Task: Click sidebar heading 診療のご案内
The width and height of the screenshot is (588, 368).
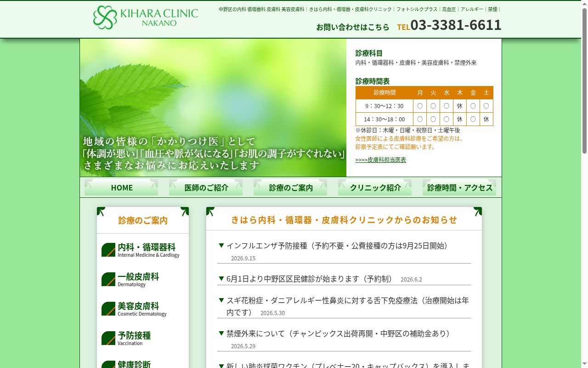Action: point(143,220)
